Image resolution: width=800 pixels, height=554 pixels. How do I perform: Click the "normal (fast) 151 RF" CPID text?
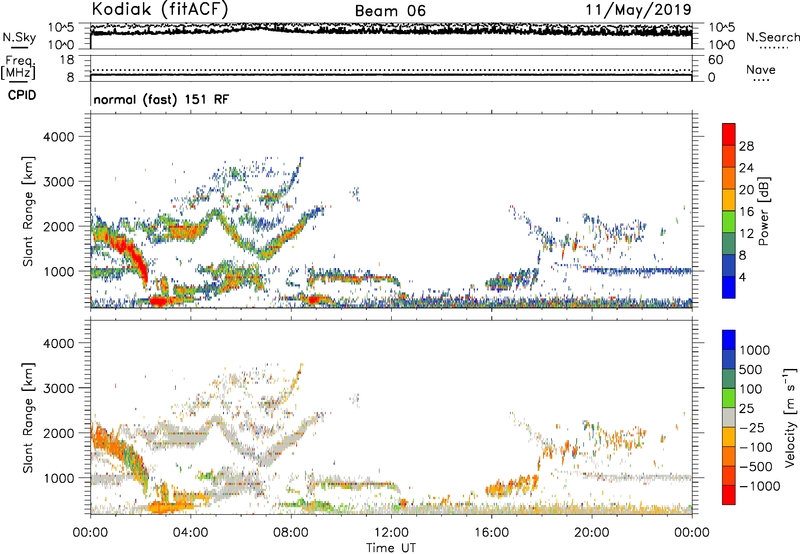click(x=161, y=99)
